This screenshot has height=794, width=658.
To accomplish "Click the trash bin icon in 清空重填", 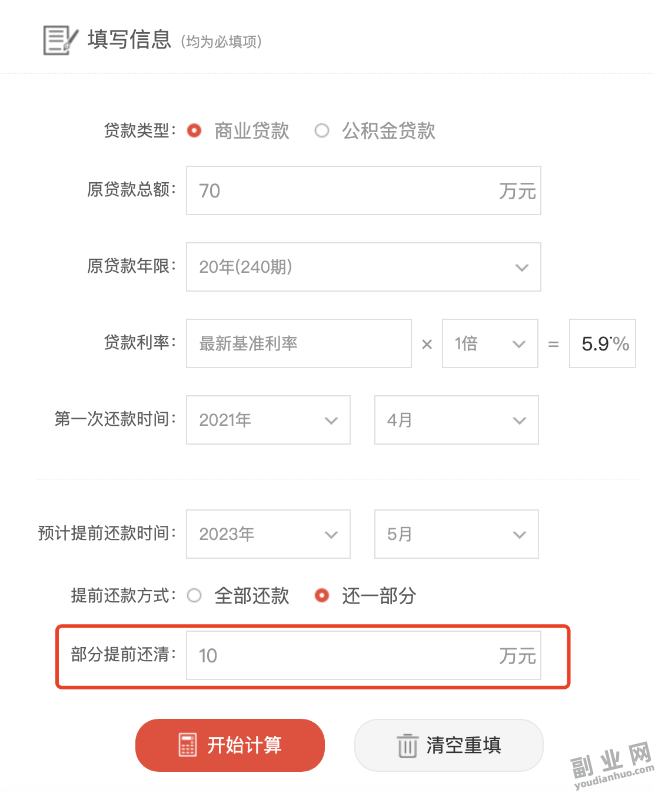I will (407, 746).
